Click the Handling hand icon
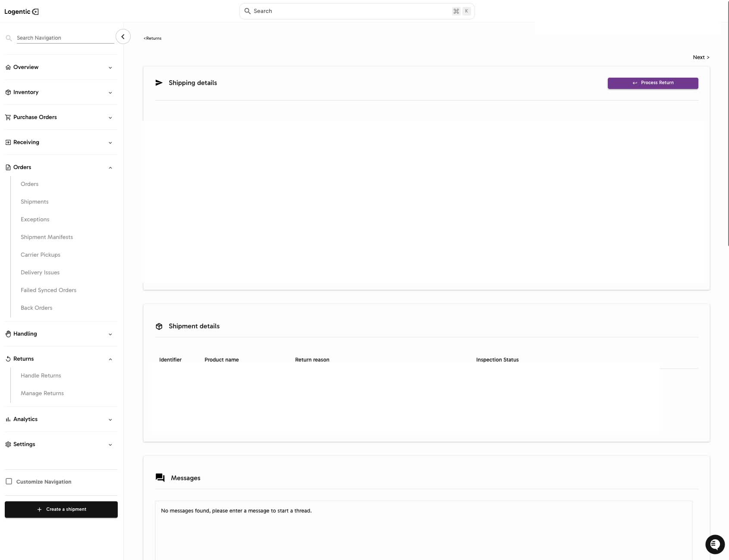Image resolution: width=729 pixels, height=560 pixels. 8,334
